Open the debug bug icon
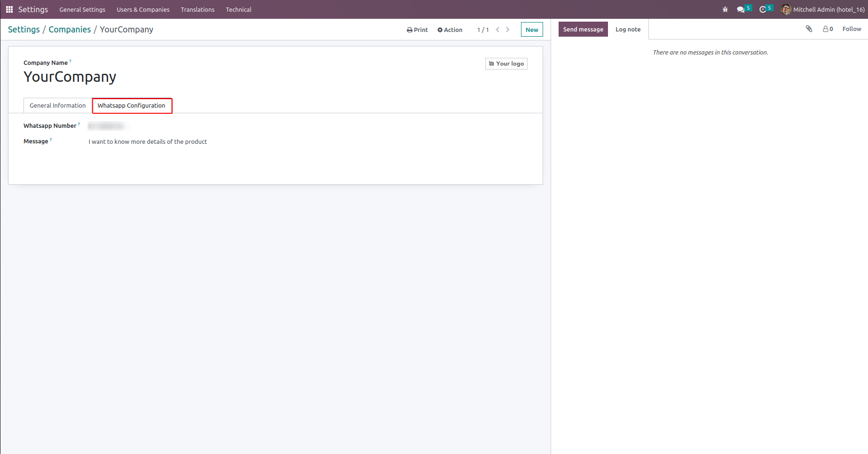This screenshot has width=868, height=454. (725, 9)
